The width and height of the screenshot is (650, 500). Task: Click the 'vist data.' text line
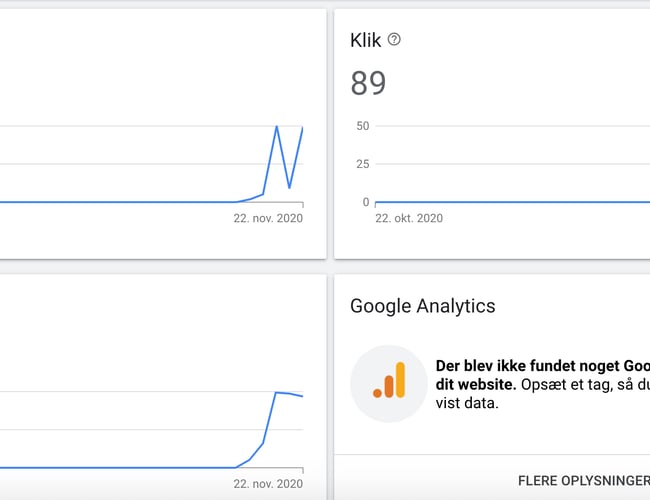point(466,404)
